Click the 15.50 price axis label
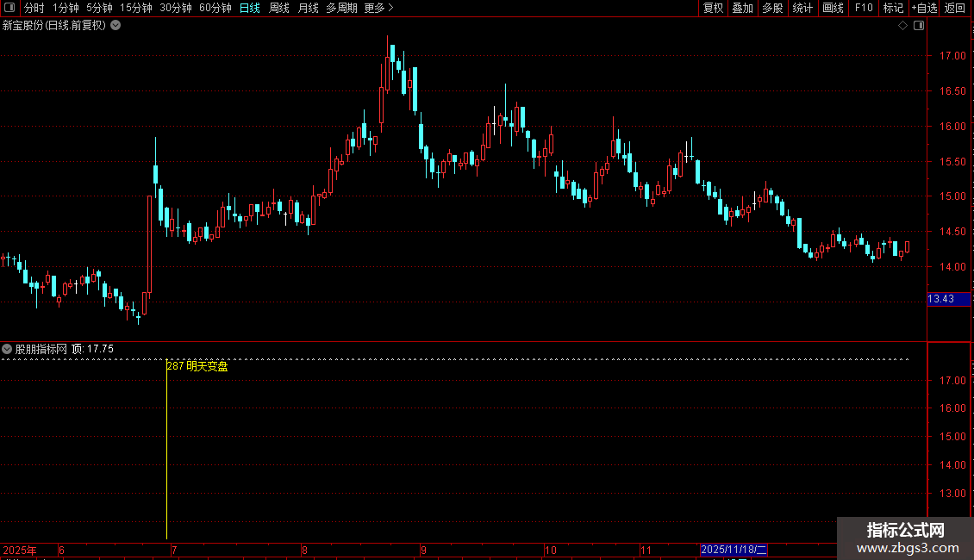 tap(952, 162)
